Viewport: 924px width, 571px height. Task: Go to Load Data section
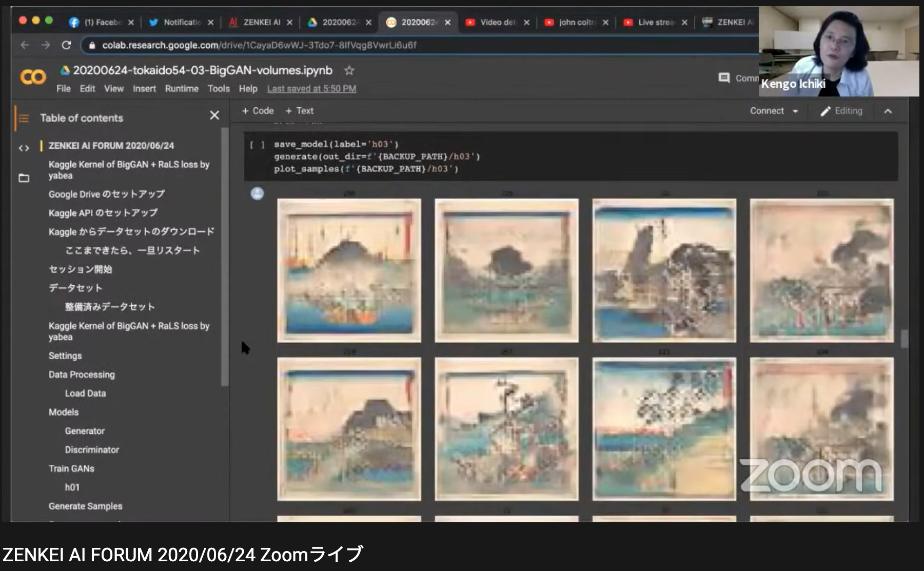tap(85, 393)
